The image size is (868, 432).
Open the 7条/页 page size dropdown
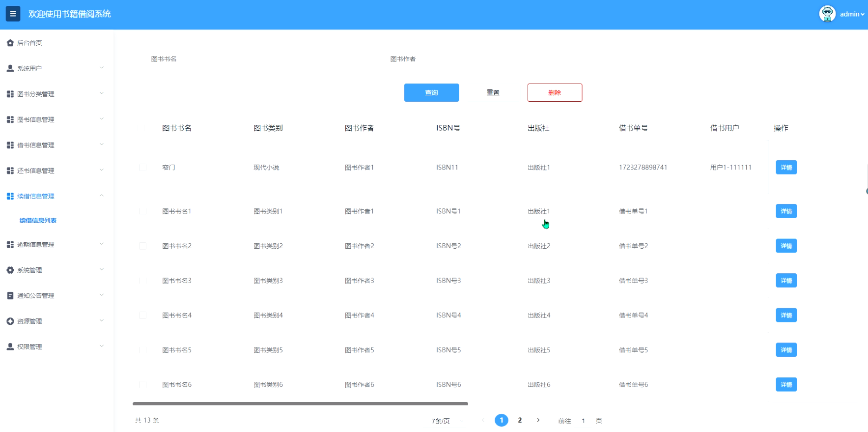click(447, 421)
